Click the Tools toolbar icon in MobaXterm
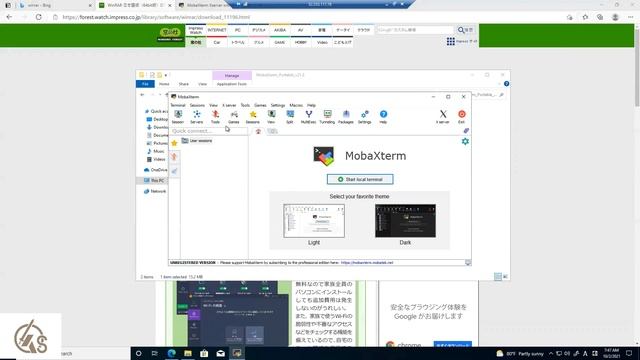 (215, 117)
